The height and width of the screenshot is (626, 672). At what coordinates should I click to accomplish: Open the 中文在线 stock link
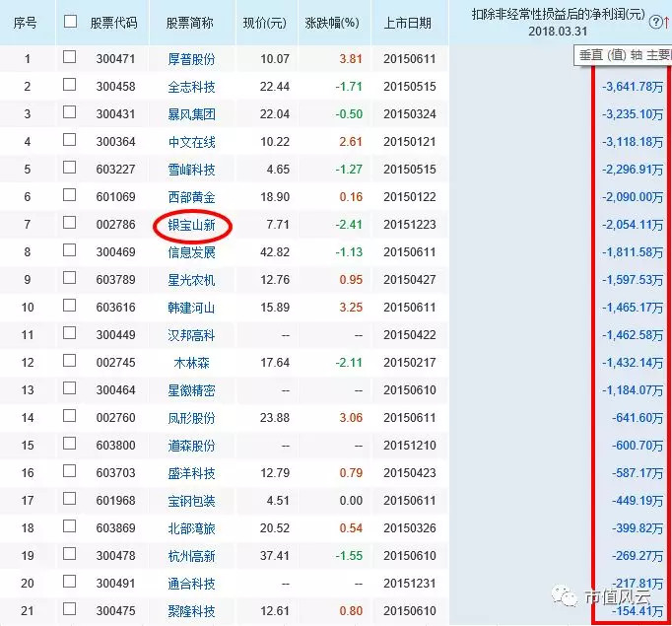191,142
